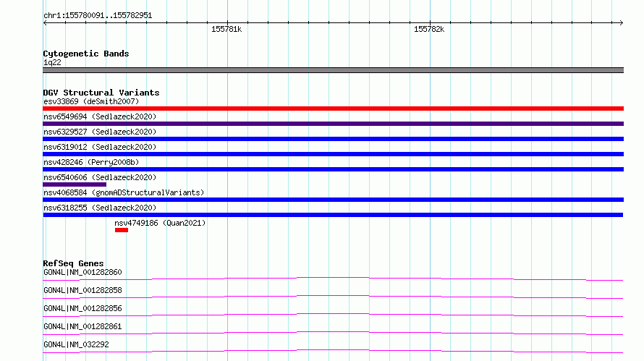Select nsv4068584 (gnomADStructuralVariants) label
The image size is (644, 361).
click(124, 192)
